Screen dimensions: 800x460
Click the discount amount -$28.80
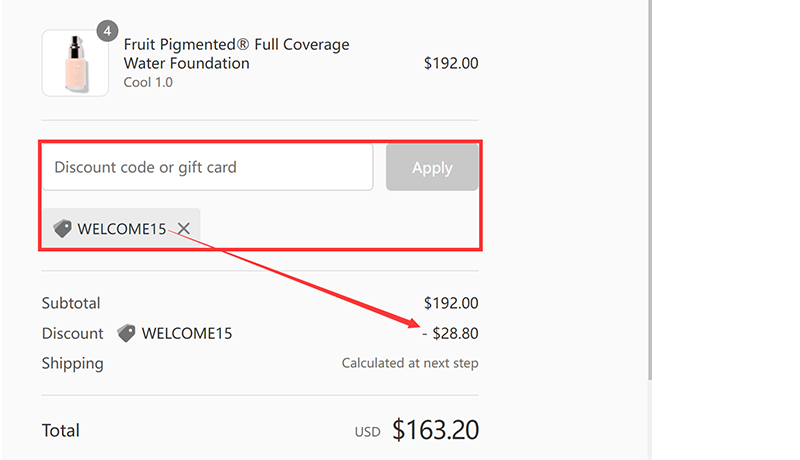tap(451, 333)
